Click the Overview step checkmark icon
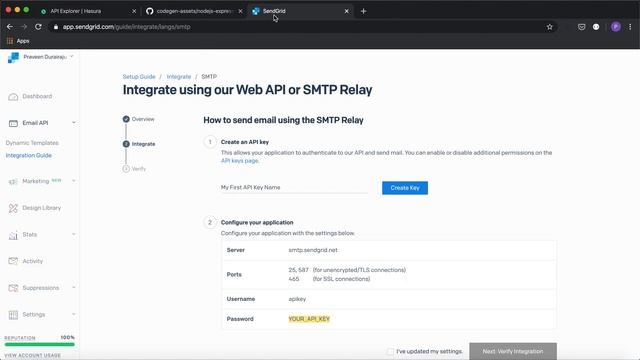This screenshot has width=640, height=360. point(126,119)
